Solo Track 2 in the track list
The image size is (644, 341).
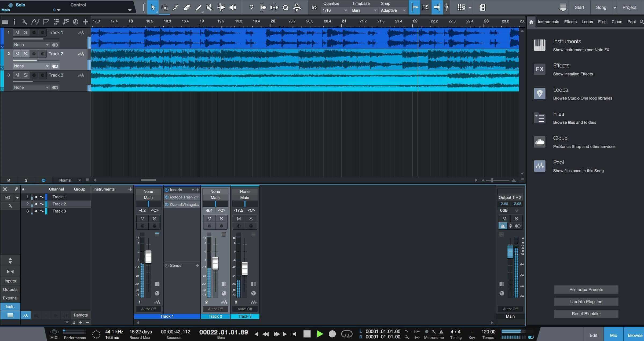point(25,54)
